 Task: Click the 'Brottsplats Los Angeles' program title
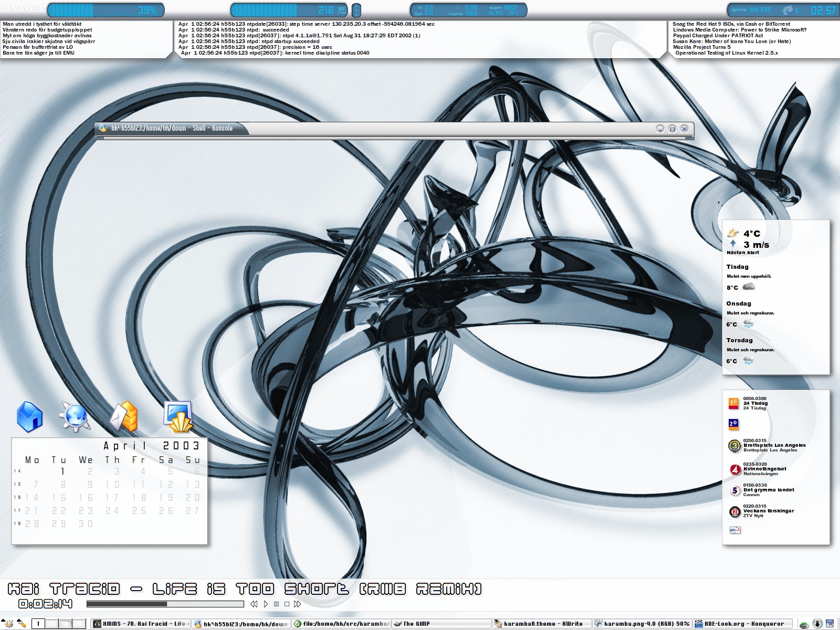coord(774,445)
